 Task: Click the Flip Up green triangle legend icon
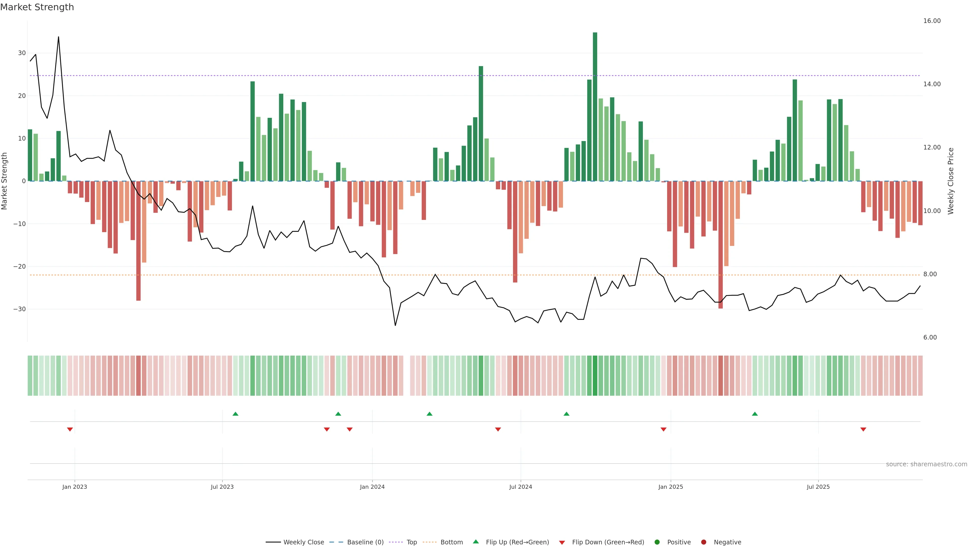(475, 542)
